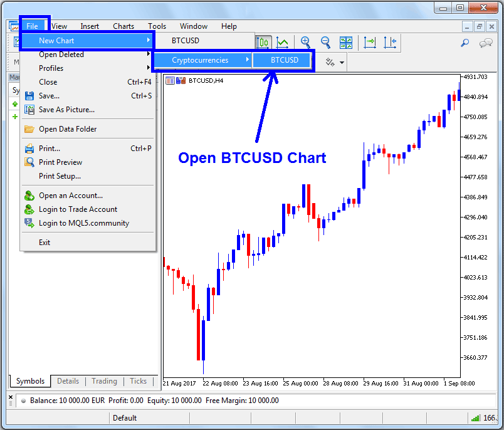Click the 1 Sep 08:00 time label
Image resolution: width=504 pixels, height=430 pixels.
(x=459, y=384)
